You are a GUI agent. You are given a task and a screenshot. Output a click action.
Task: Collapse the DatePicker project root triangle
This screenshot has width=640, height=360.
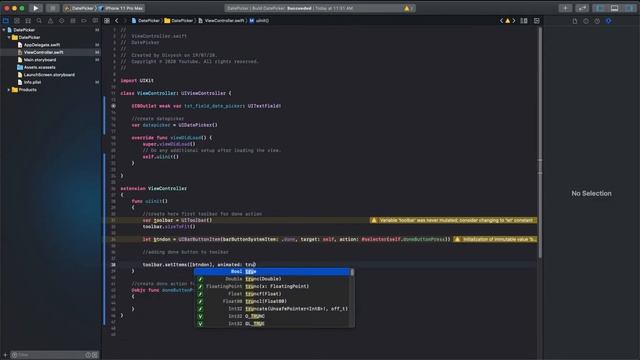[x=4, y=30]
